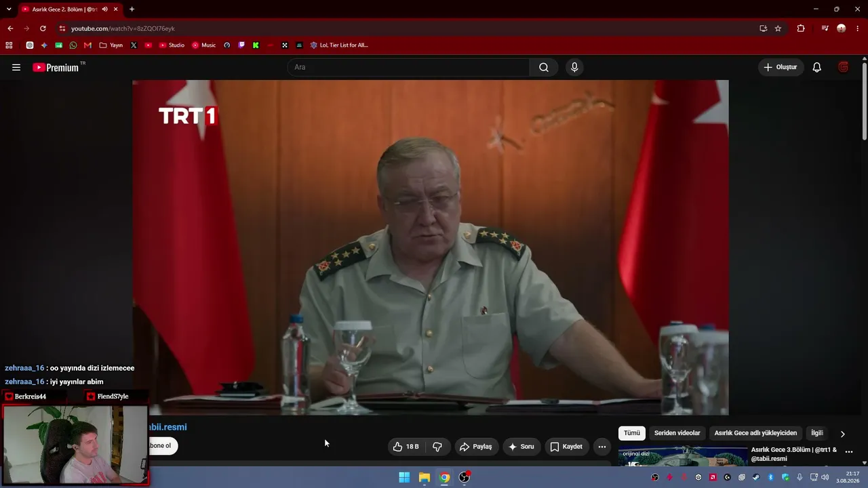The image size is (868, 488).
Task: Select the Seriden videolar filter chip
Action: [x=677, y=433]
